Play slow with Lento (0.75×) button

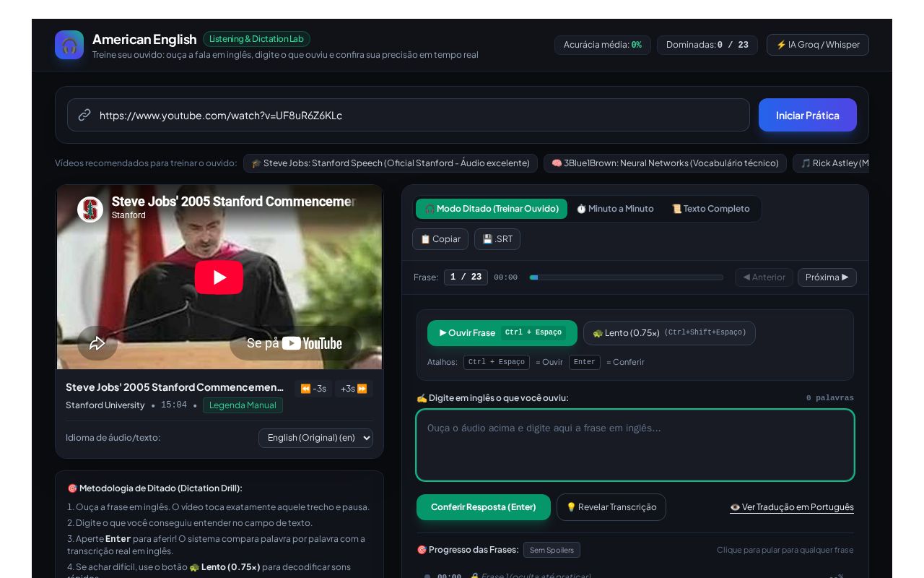click(x=669, y=333)
